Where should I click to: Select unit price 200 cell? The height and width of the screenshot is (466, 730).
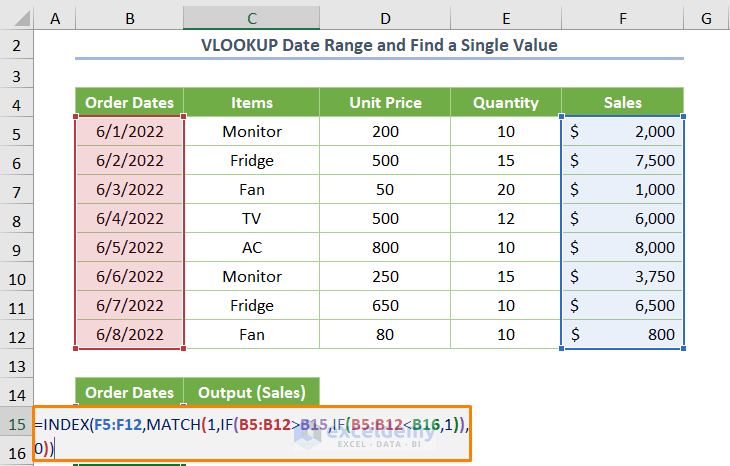[385, 131]
